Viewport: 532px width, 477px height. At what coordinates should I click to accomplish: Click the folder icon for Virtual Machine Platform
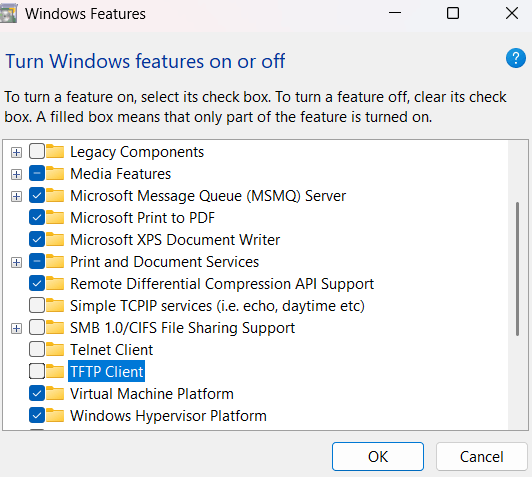[55, 394]
